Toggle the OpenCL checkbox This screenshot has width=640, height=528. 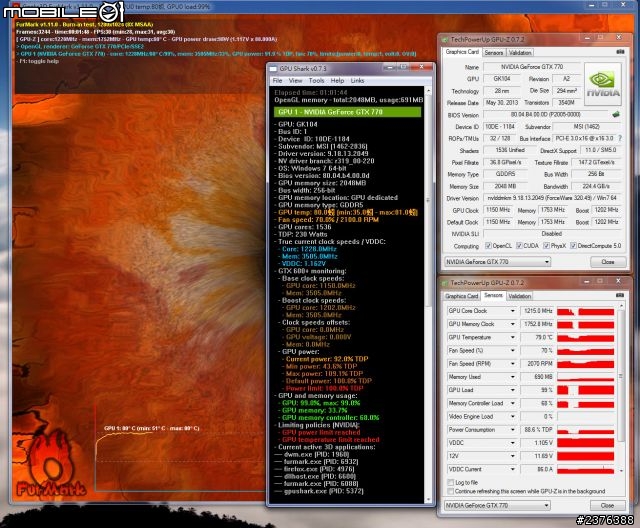[x=488, y=246]
